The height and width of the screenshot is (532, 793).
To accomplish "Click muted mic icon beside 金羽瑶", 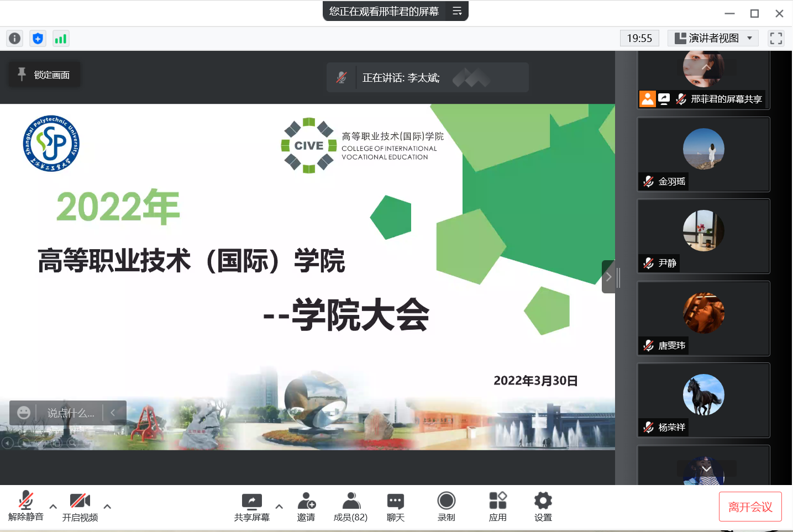I will [x=649, y=181].
